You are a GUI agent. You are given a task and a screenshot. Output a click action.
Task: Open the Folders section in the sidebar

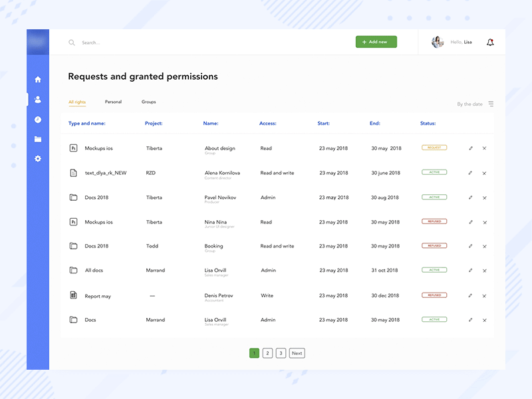point(38,139)
